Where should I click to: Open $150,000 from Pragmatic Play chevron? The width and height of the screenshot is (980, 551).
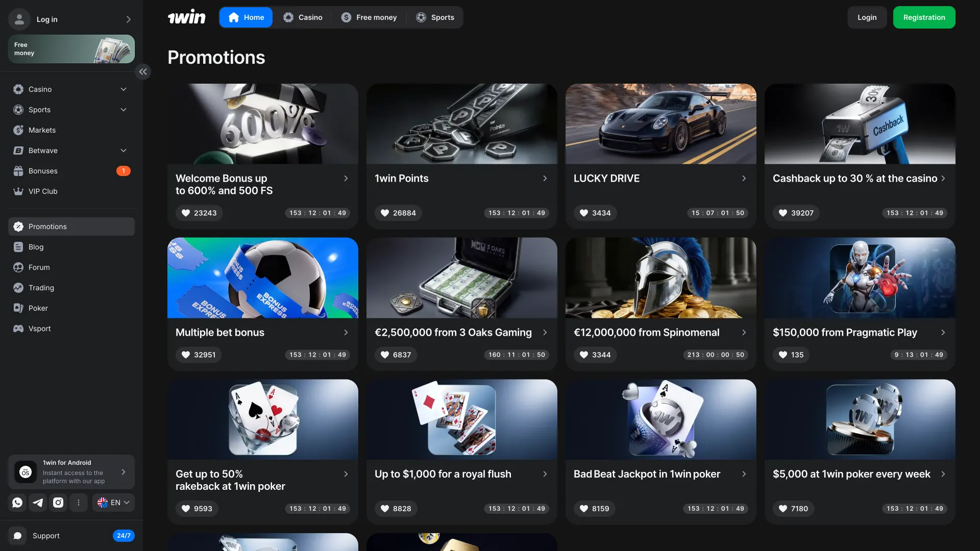(x=943, y=333)
